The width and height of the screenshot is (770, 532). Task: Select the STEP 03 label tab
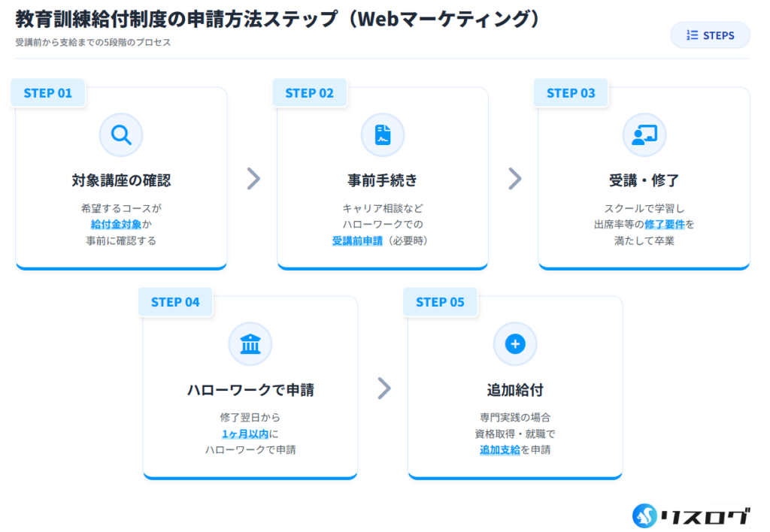571,93
